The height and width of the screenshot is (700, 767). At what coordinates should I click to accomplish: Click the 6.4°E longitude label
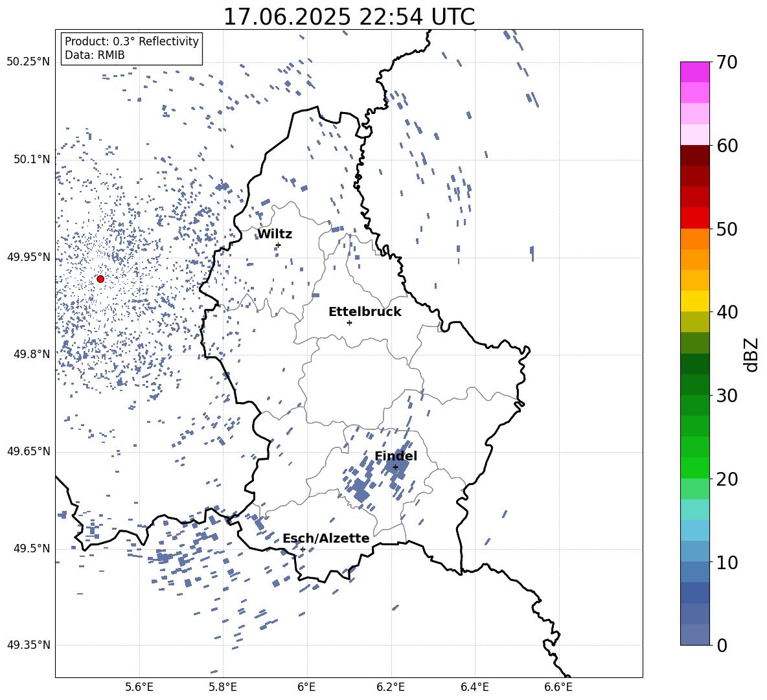click(474, 687)
